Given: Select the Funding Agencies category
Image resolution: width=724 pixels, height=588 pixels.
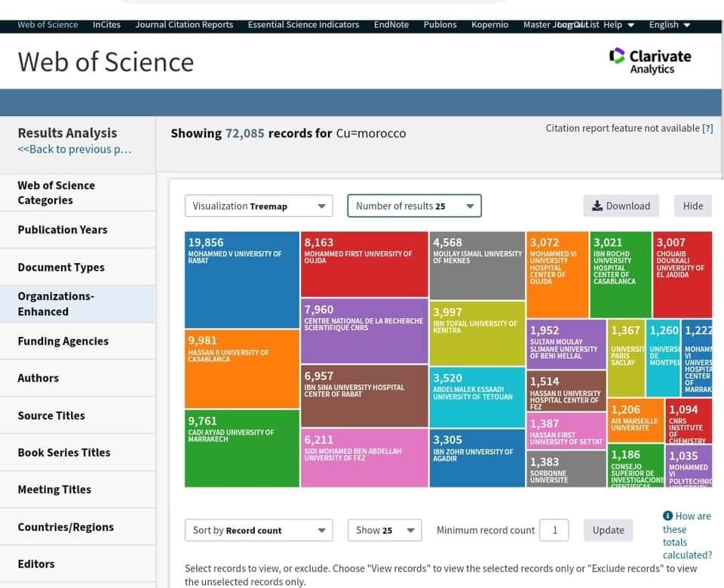Looking at the screenshot, I should tap(63, 341).
